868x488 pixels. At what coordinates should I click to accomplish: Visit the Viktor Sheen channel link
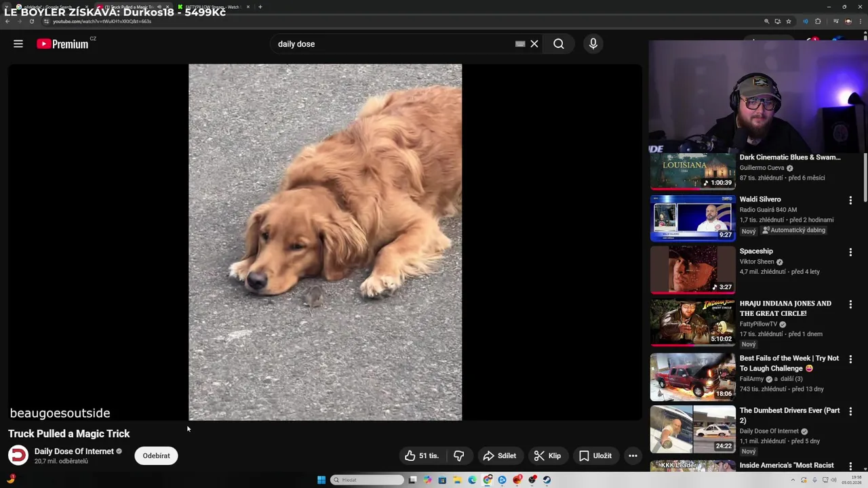point(757,262)
